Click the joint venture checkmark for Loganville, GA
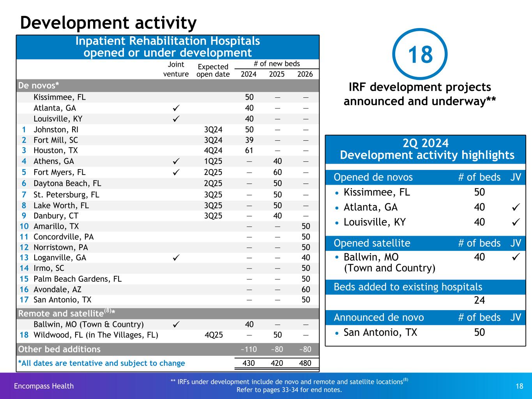The height and width of the screenshot is (399, 532). (x=176, y=258)
